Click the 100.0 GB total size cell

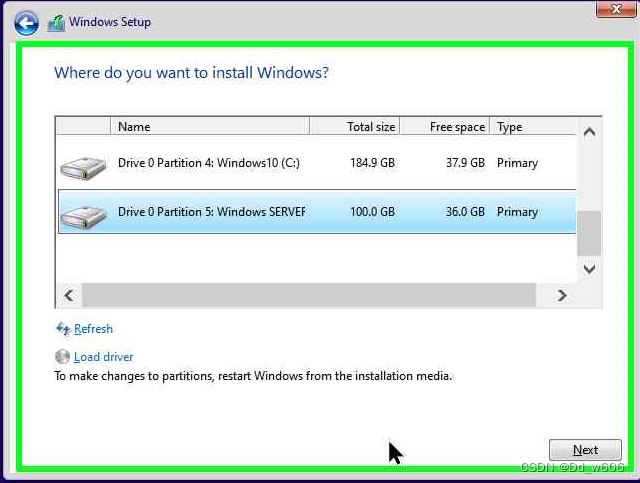(x=372, y=212)
